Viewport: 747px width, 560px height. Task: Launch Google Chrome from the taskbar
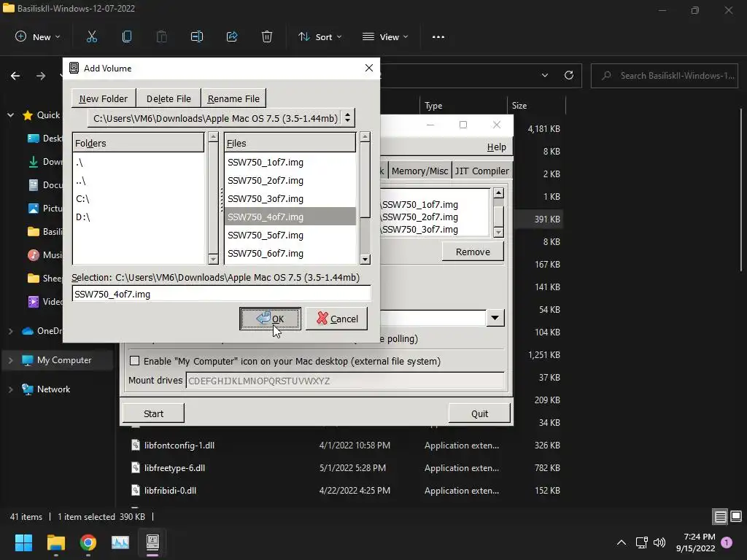click(x=88, y=542)
